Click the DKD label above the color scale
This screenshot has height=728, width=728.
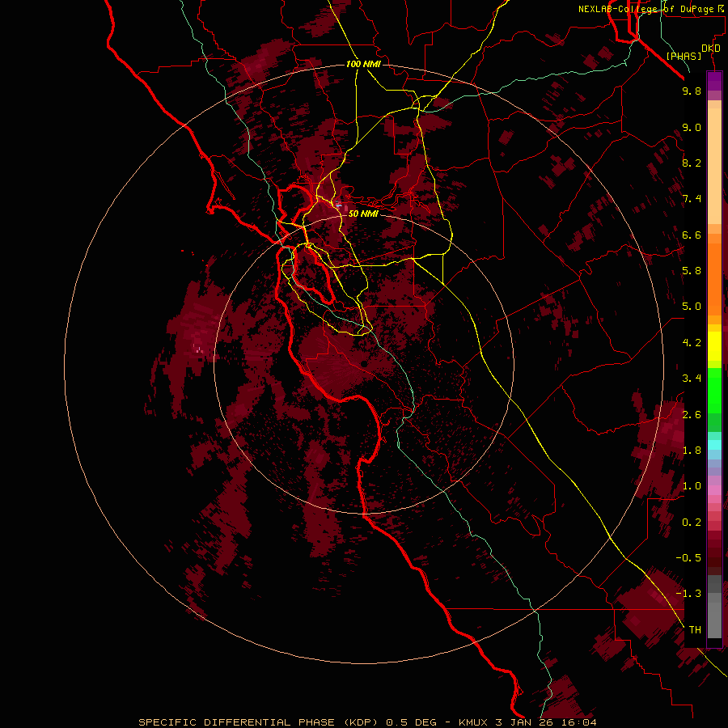pyautogui.click(x=711, y=49)
